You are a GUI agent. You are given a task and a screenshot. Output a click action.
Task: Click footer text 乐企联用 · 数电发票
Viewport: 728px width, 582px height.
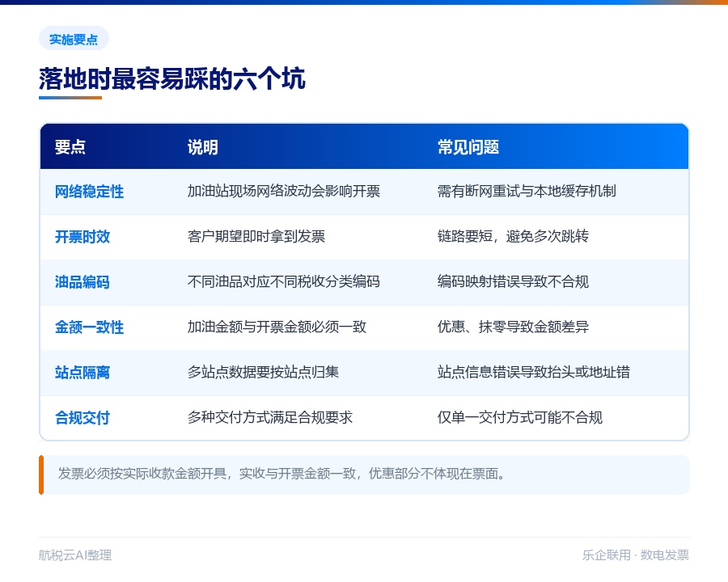tap(636, 555)
